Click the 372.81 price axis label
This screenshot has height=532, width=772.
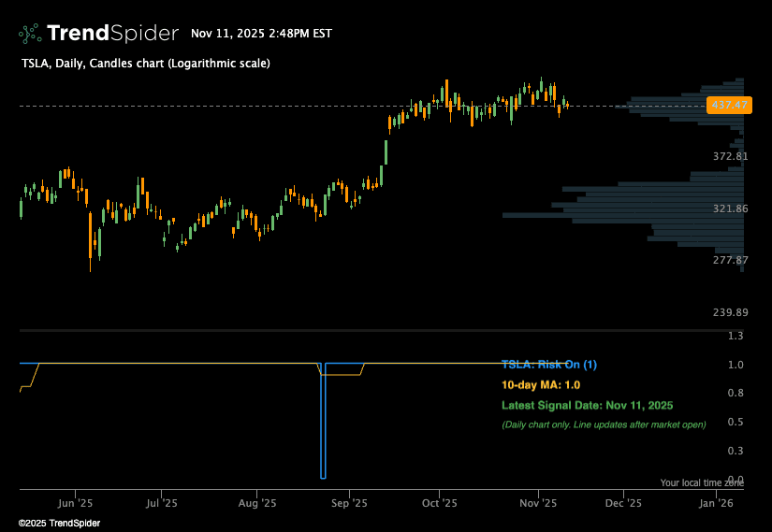click(x=730, y=156)
